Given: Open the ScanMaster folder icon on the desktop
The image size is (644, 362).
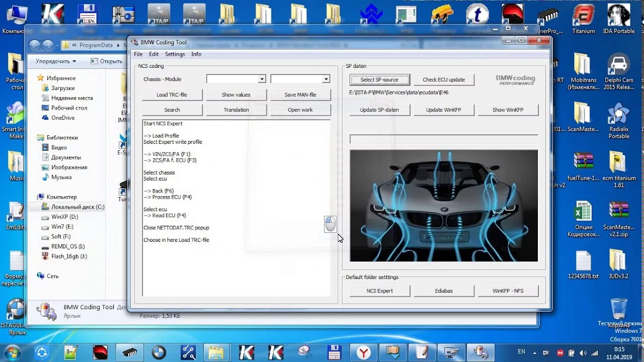Looking at the screenshot, I should [583, 117].
